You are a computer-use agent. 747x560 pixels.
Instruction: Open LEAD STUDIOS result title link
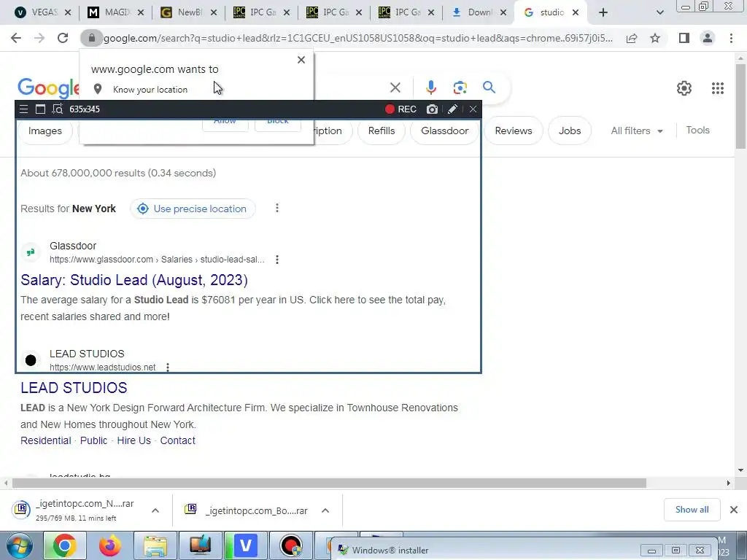tap(74, 388)
